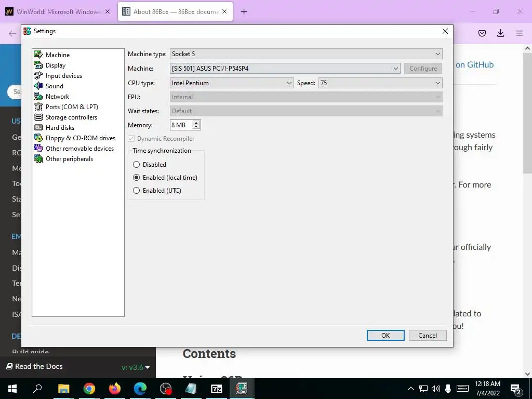Open the CPU type dropdown

pyautogui.click(x=231, y=83)
